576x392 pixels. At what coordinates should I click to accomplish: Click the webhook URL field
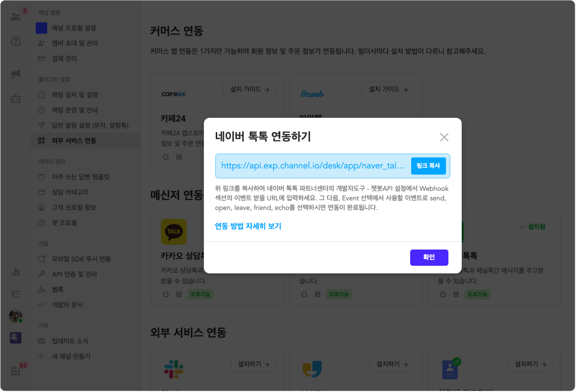313,166
